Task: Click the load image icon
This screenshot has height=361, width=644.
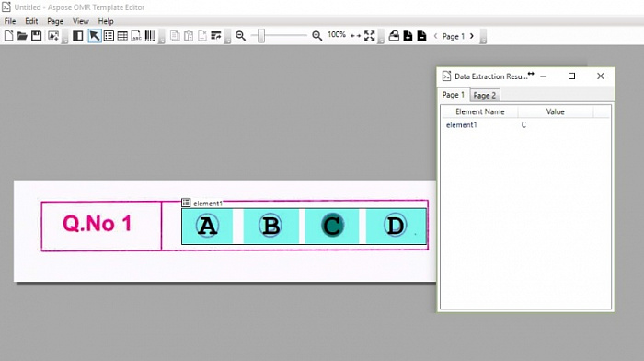Action: 53,36
